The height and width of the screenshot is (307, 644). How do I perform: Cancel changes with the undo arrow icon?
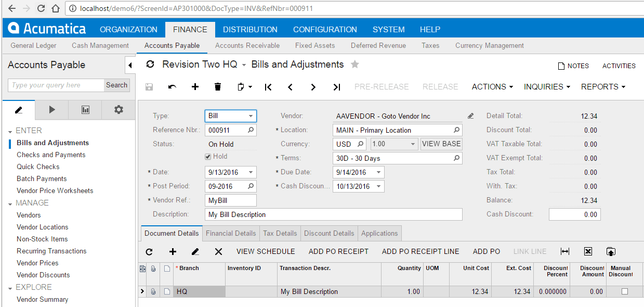[172, 87]
